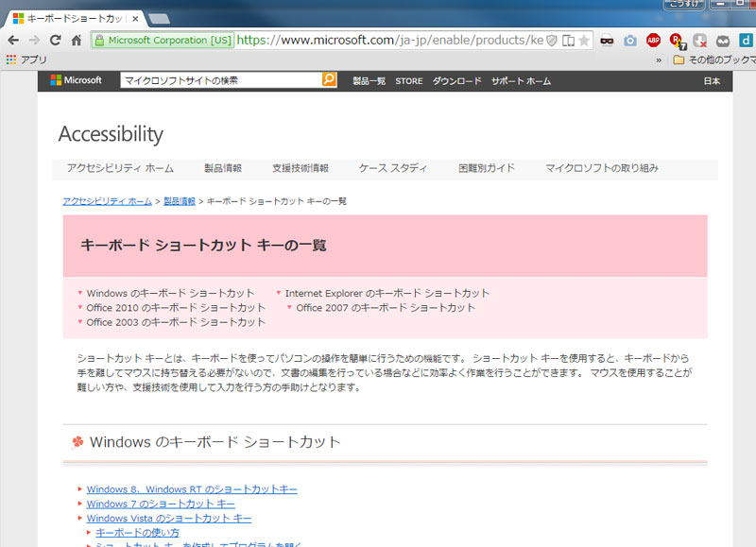Jump to Internet Explorer のキーボード ショートカット

click(387, 293)
